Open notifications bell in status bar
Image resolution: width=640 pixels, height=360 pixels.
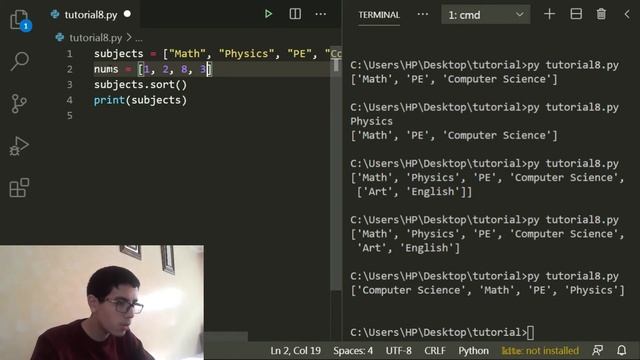pyautogui.click(x=621, y=350)
